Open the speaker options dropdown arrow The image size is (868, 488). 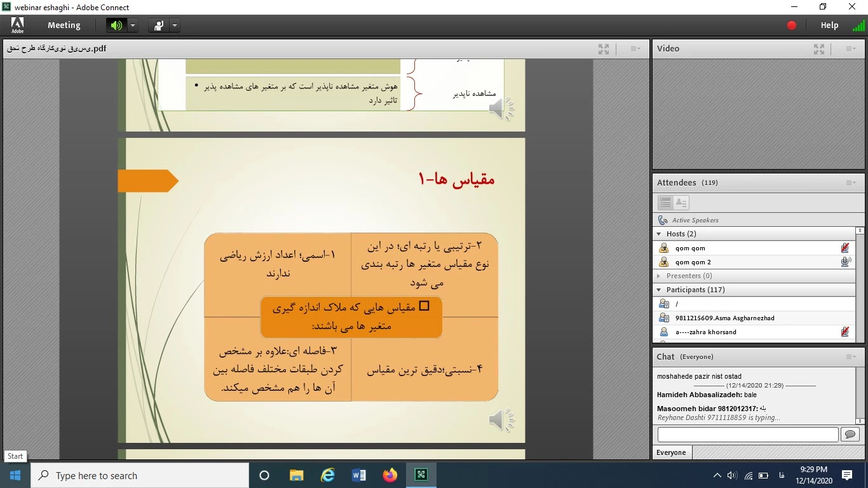133,25
